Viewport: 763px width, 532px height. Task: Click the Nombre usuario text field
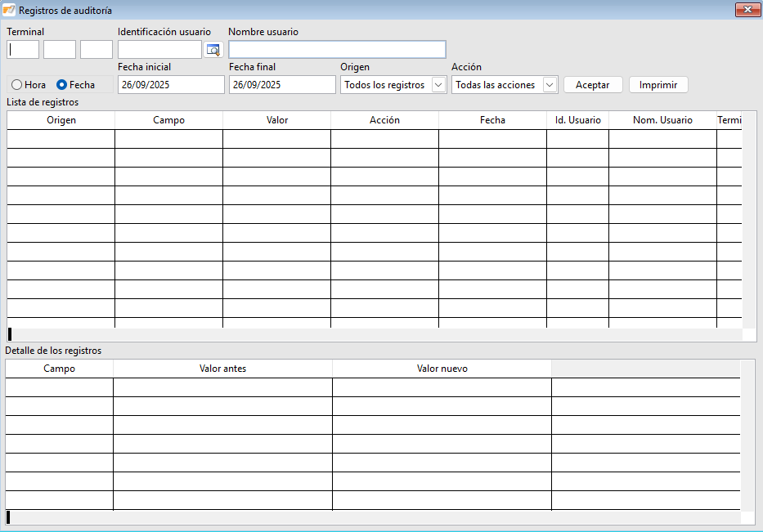coord(337,50)
